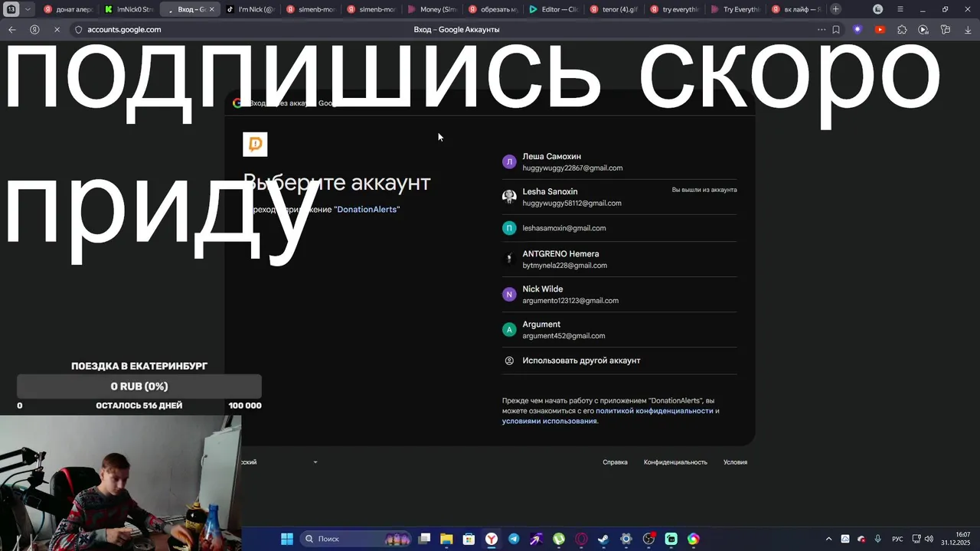The height and width of the screenshot is (551, 980).
Task: Choose account Леша Самохин huggywuggy22867
Action: point(619,161)
